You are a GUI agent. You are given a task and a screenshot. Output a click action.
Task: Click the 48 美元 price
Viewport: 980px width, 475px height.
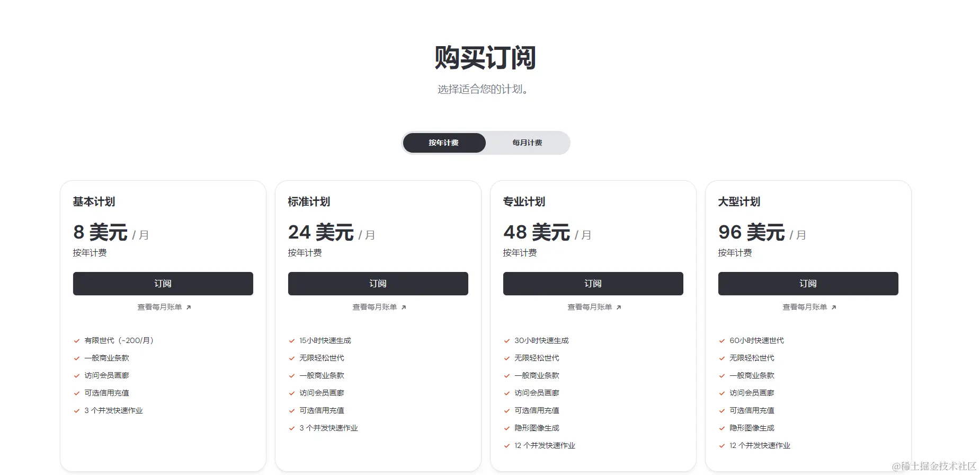pyautogui.click(x=537, y=232)
